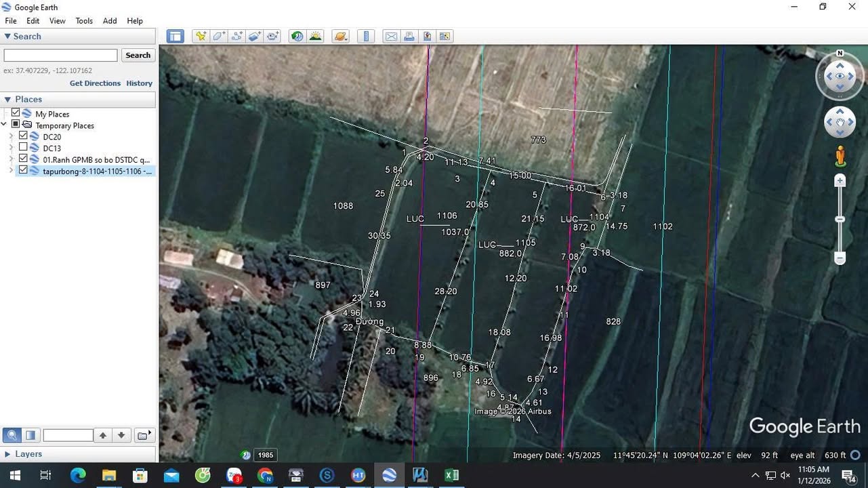Select the Add Path tool
This screenshot has height=488, width=868.
pyautogui.click(x=237, y=37)
